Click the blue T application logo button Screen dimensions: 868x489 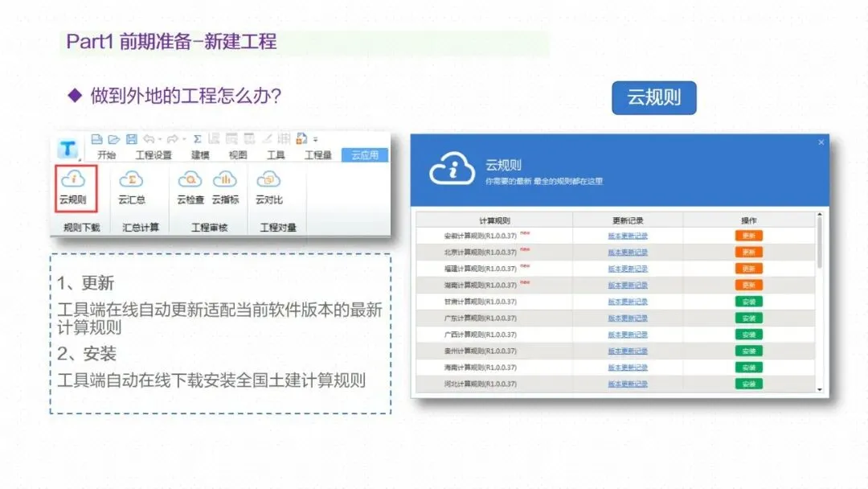point(68,149)
